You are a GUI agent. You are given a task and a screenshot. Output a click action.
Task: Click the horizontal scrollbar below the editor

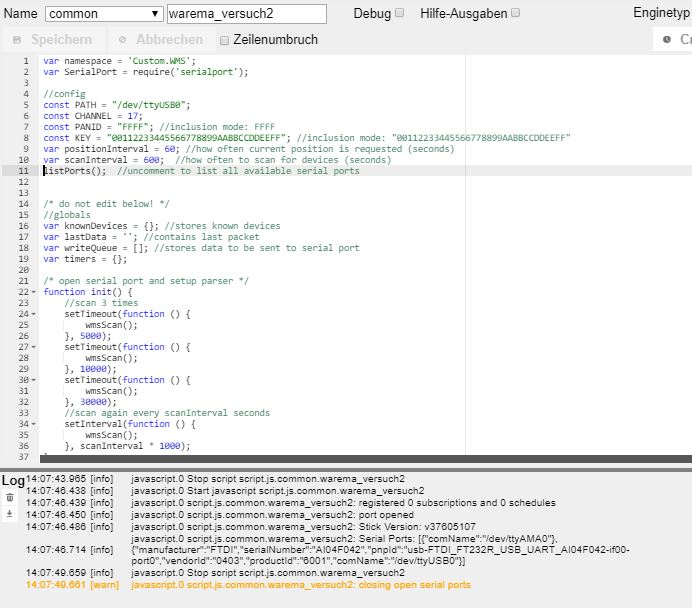point(365,459)
